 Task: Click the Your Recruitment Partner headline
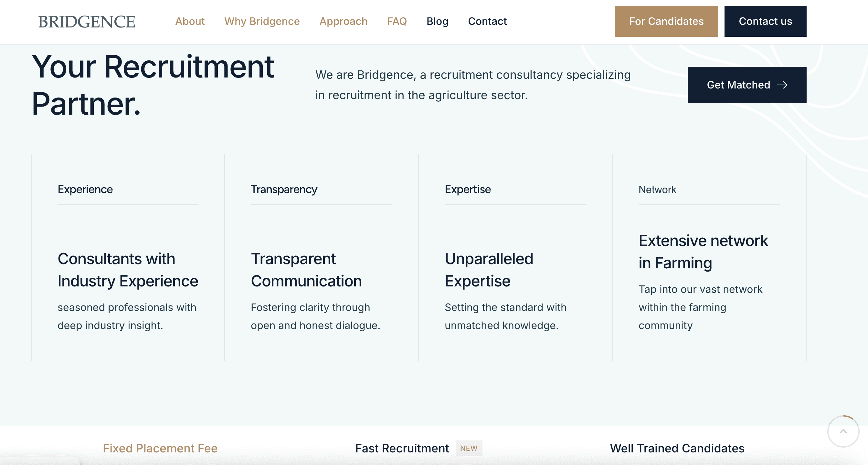point(153,85)
